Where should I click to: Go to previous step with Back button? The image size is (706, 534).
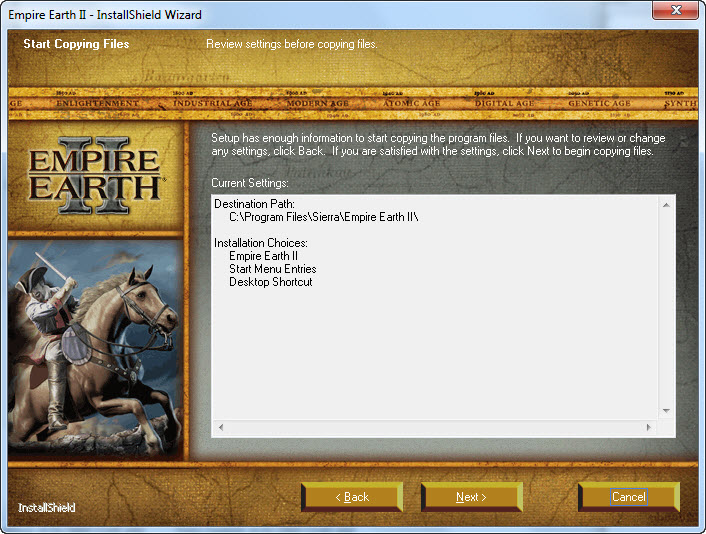352,497
